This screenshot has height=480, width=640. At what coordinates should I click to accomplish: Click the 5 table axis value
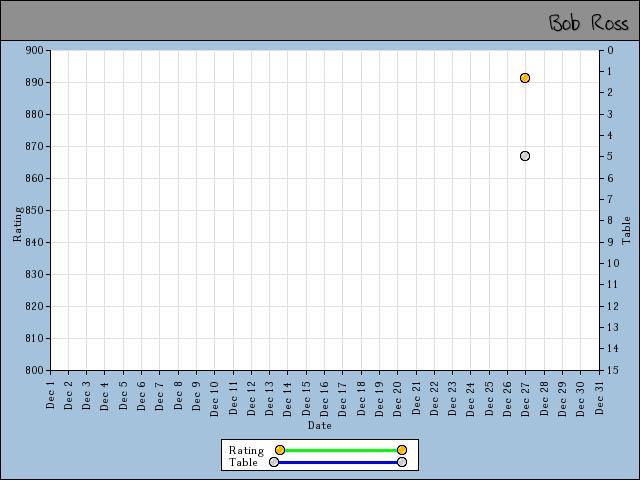[610, 156]
